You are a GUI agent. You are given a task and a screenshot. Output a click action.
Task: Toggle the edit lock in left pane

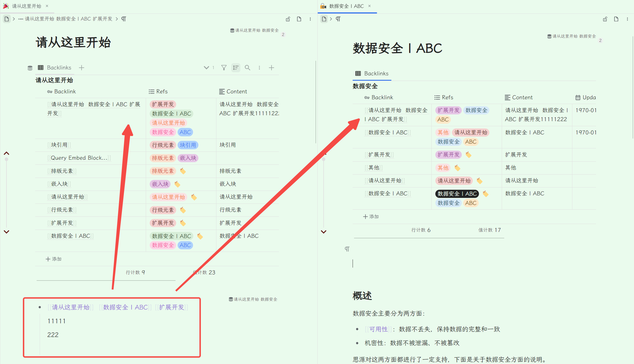coord(288,19)
